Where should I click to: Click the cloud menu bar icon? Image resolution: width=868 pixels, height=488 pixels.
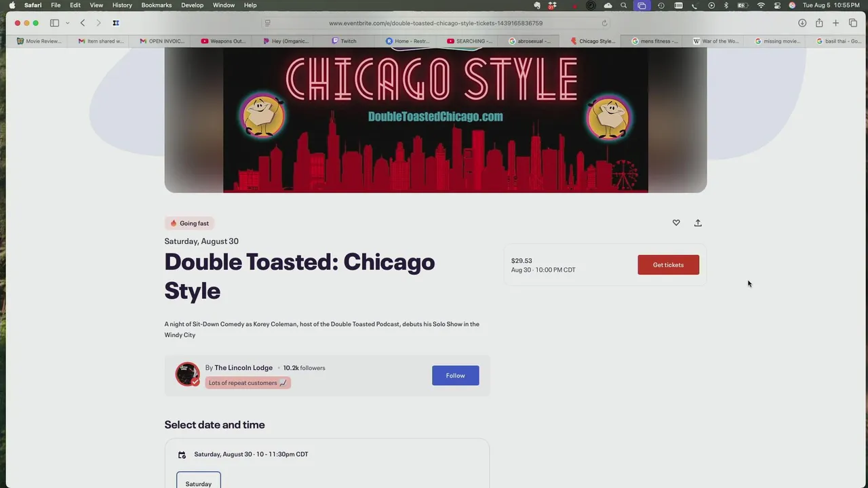(608, 5)
